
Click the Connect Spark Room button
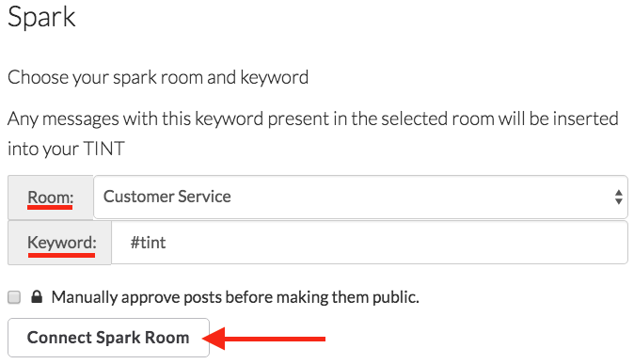(108, 338)
